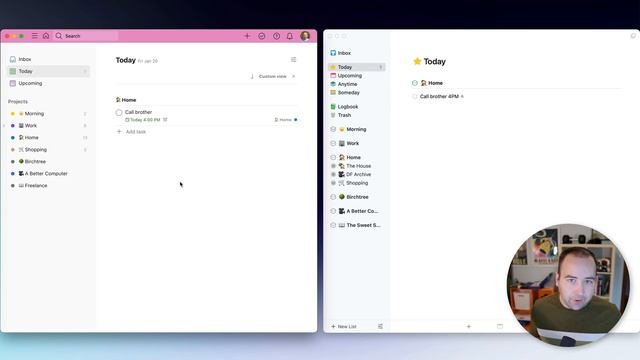Click the reminder alarm icon on Call brother
The image size is (640, 360).
(165, 120)
